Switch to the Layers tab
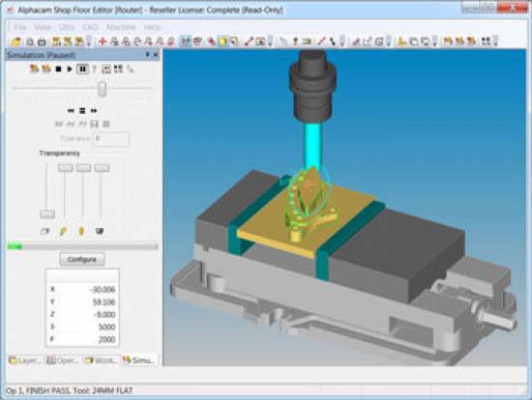Viewport: 532px width, 400px height. [x=26, y=360]
